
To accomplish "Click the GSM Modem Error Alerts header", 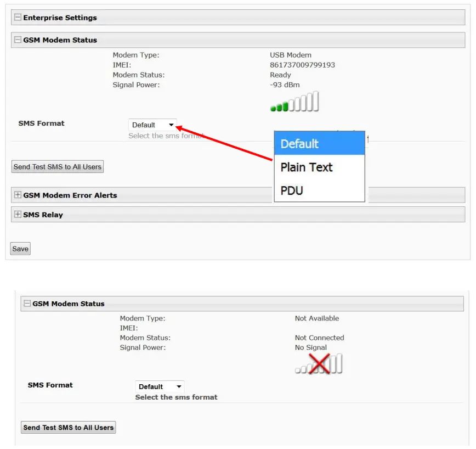I will [x=70, y=195].
